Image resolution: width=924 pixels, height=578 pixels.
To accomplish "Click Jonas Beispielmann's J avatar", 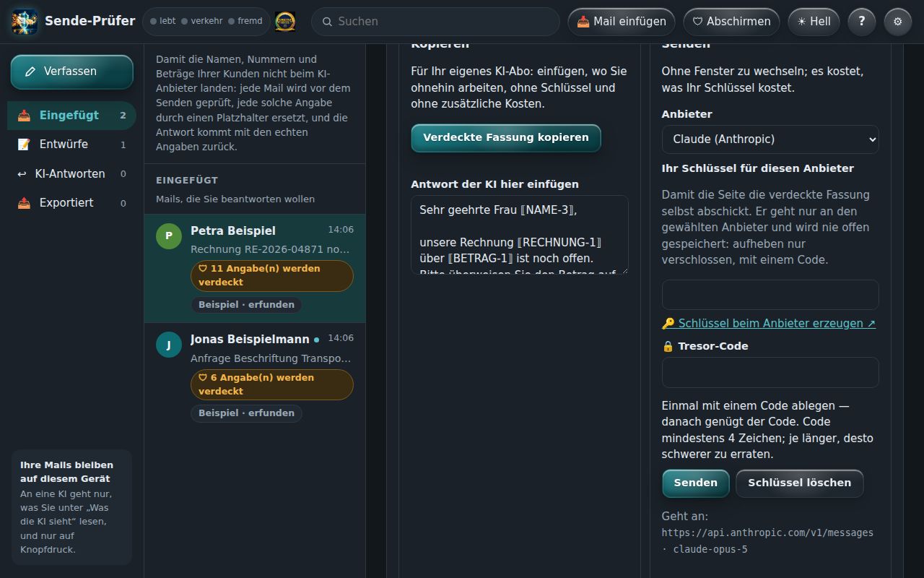I will tap(169, 345).
